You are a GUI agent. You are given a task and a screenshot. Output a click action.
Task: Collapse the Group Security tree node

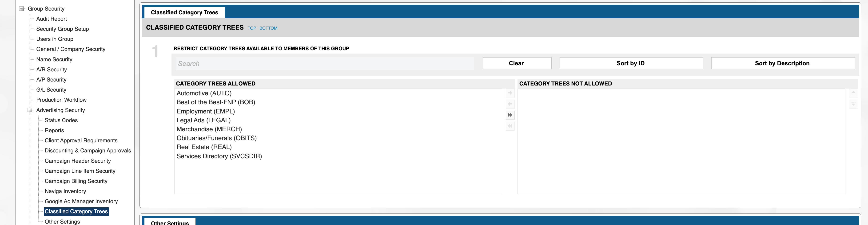pyautogui.click(x=22, y=9)
